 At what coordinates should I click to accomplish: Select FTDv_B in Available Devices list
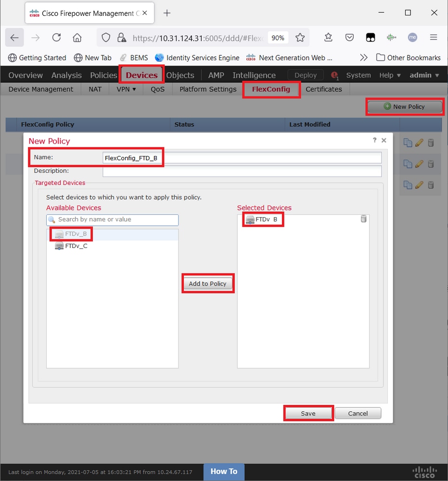(112, 234)
